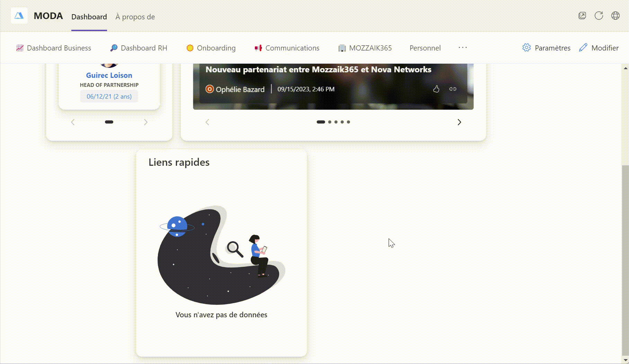This screenshot has width=629, height=364.
Task: Open news title about Nova Networks partnership
Action: [x=318, y=70]
